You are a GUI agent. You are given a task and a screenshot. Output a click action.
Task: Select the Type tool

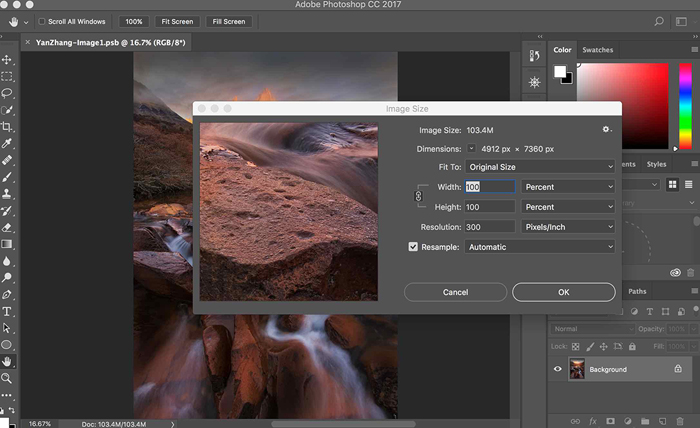coord(7,312)
